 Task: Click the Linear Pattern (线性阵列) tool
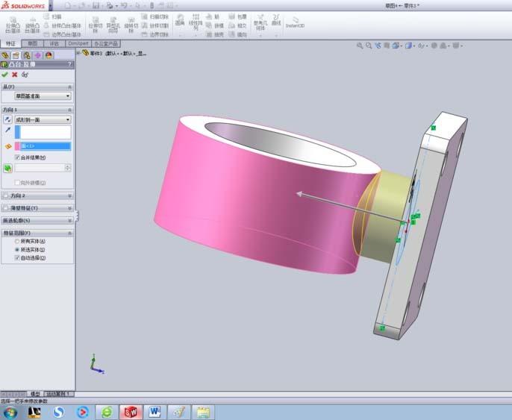196,22
